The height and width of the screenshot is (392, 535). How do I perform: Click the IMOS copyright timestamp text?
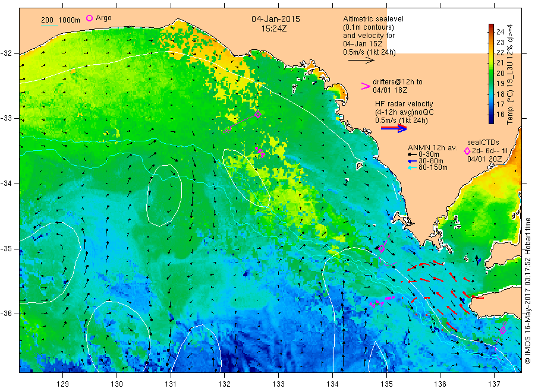[528, 290]
